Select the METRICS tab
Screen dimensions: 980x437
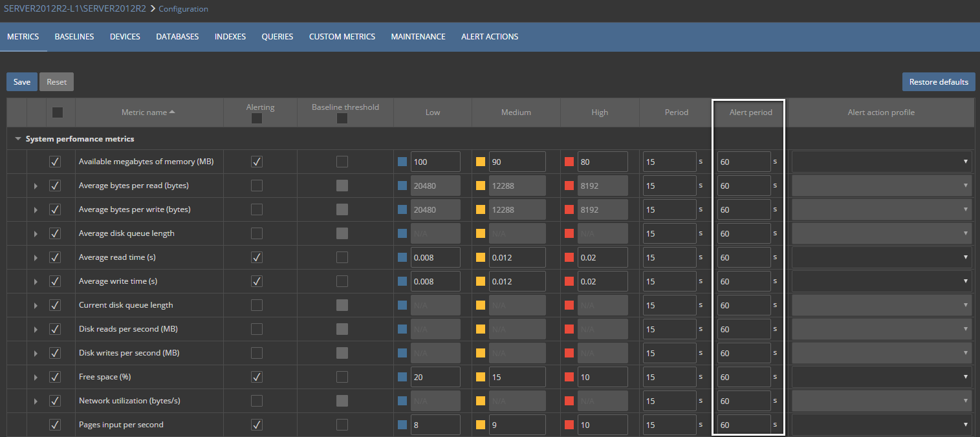23,37
